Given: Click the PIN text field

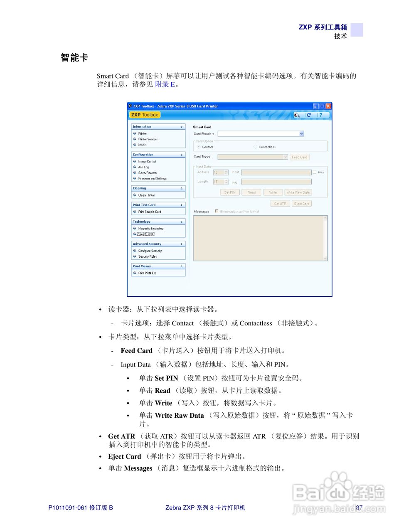Looking at the screenshot, I should point(276,182).
